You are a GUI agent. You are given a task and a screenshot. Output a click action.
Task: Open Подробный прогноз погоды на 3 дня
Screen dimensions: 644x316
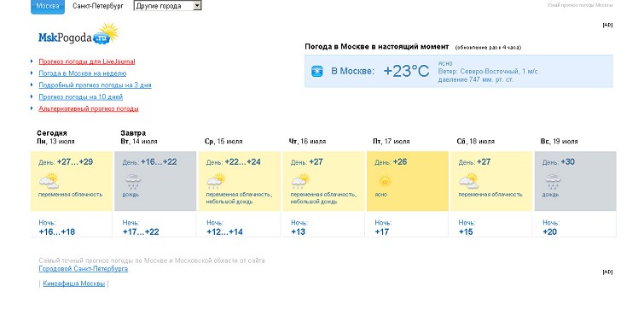(x=95, y=85)
